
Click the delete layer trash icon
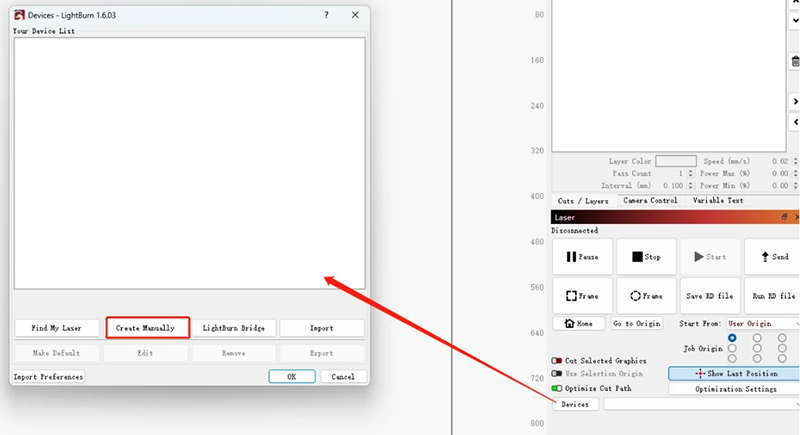(795, 62)
